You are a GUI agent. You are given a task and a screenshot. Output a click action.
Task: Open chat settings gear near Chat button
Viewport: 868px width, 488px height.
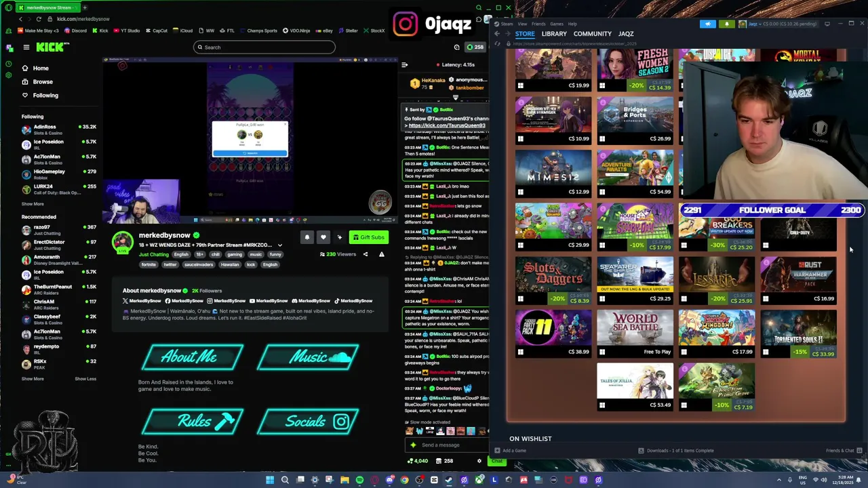click(479, 461)
